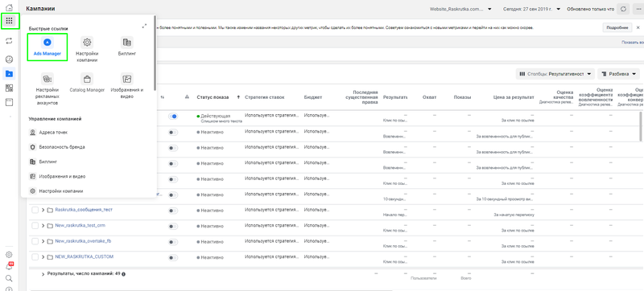Open the grid blocks sidebar icon

point(9,88)
